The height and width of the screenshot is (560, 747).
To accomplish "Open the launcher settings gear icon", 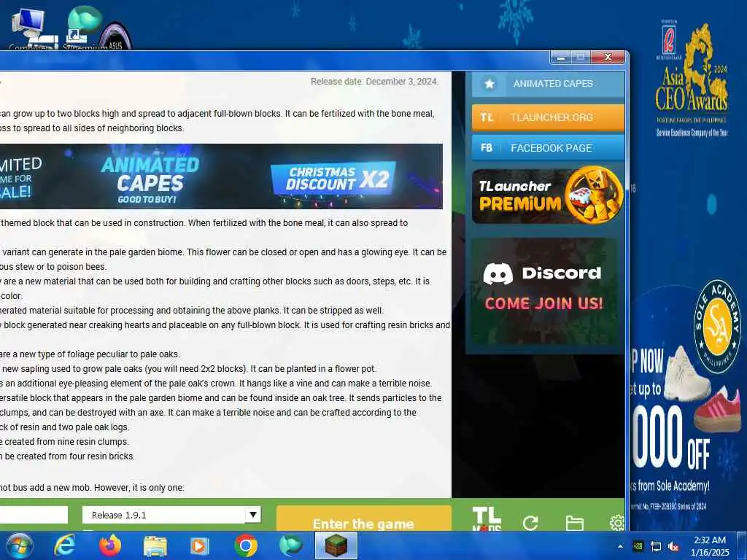I will (617, 523).
